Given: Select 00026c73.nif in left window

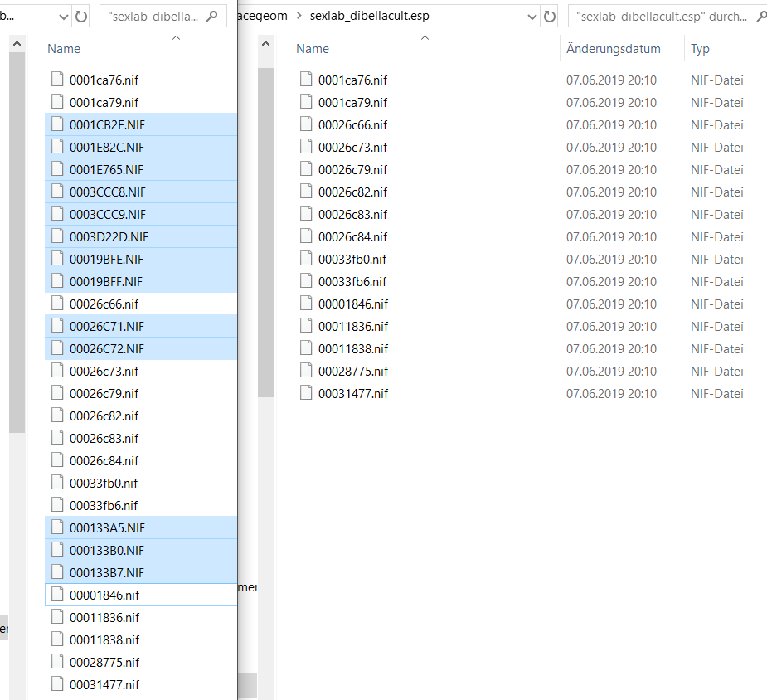Looking at the screenshot, I should (141, 372).
